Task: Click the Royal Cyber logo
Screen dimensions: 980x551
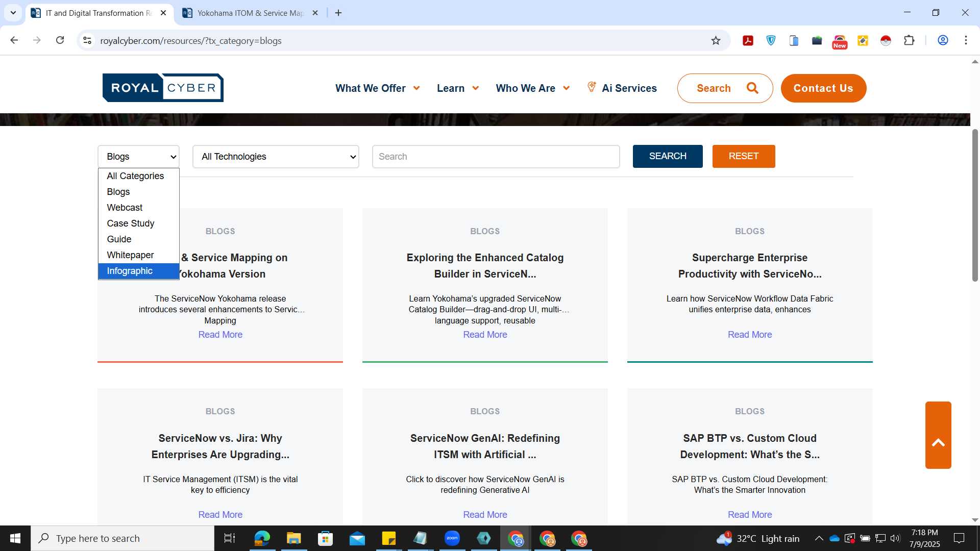Action: 163,88
